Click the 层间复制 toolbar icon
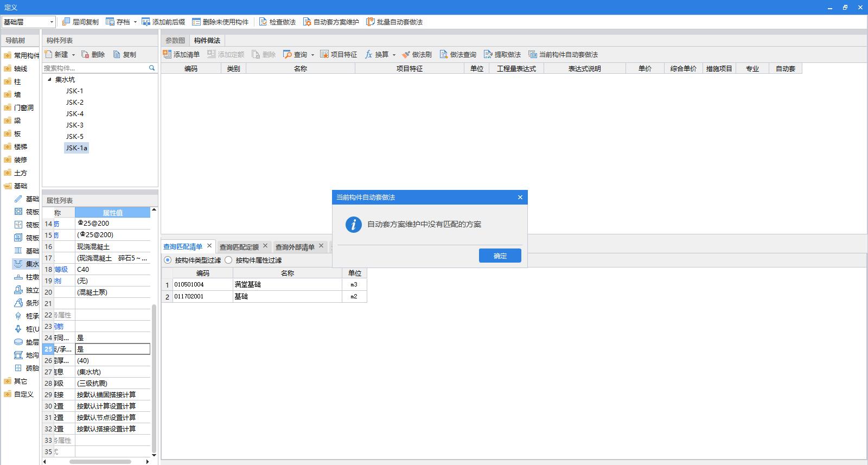 tap(66, 22)
